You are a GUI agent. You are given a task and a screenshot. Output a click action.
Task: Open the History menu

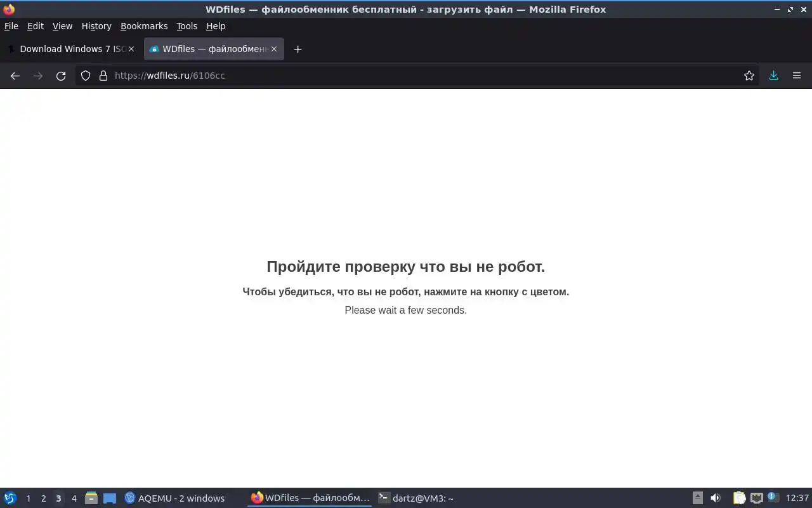click(x=96, y=26)
